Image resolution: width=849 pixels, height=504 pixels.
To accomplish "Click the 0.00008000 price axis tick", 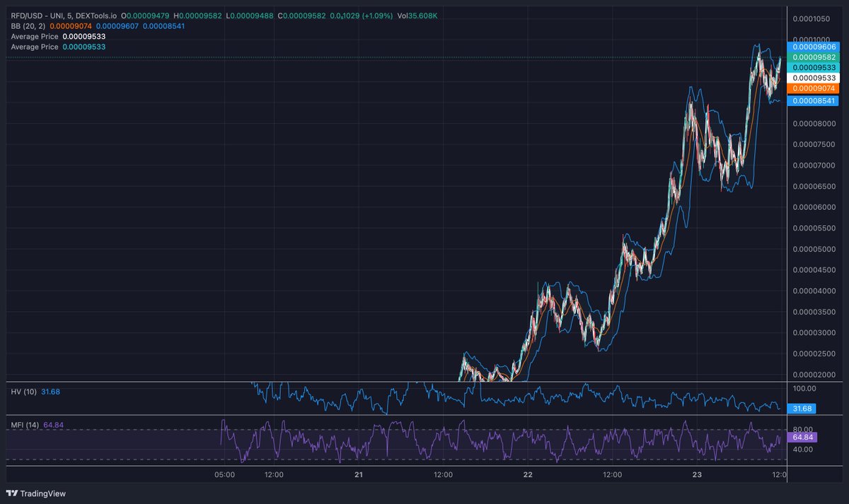I will [813, 124].
